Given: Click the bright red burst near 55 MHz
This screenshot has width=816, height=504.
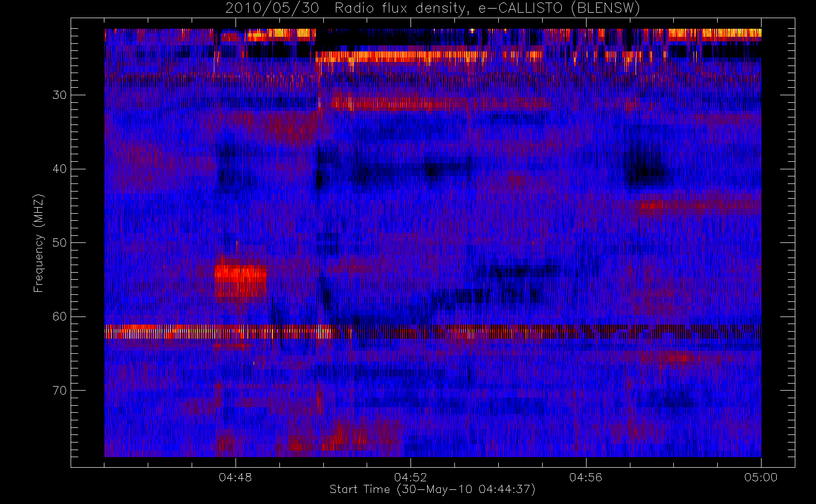Looking at the screenshot, I should (241, 281).
